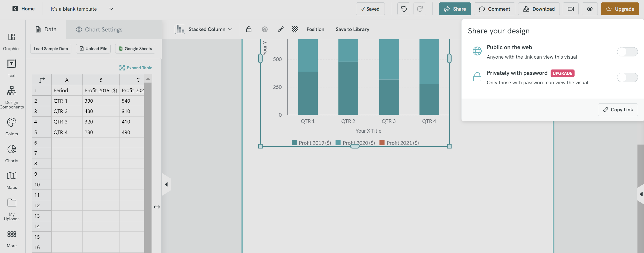
Task: Open the Maps sidebar panel
Action: coord(12,181)
